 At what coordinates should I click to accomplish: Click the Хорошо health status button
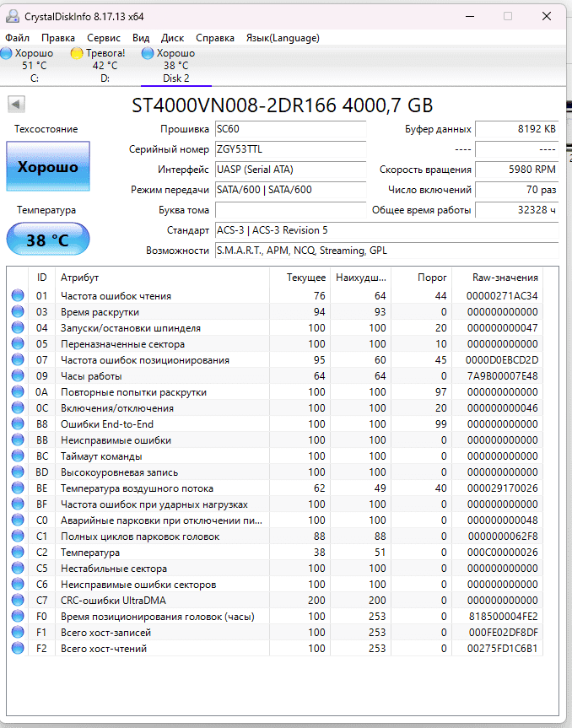click(48, 167)
